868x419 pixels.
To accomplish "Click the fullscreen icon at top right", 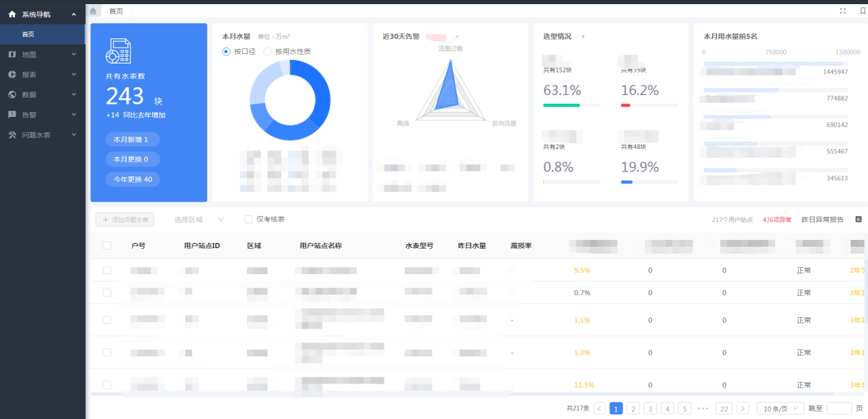I will tap(843, 11).
